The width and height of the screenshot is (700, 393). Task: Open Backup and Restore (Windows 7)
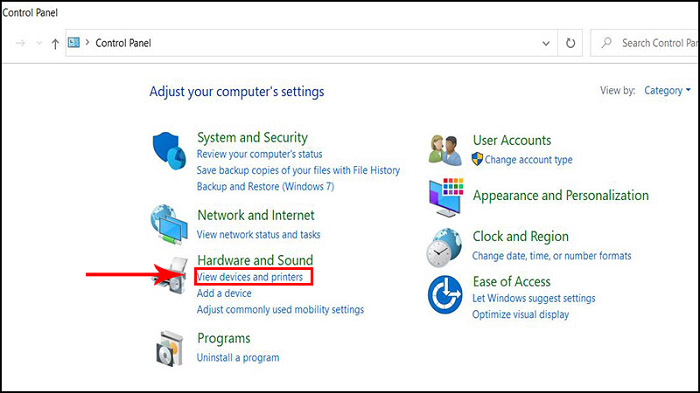tap(265, 186)
